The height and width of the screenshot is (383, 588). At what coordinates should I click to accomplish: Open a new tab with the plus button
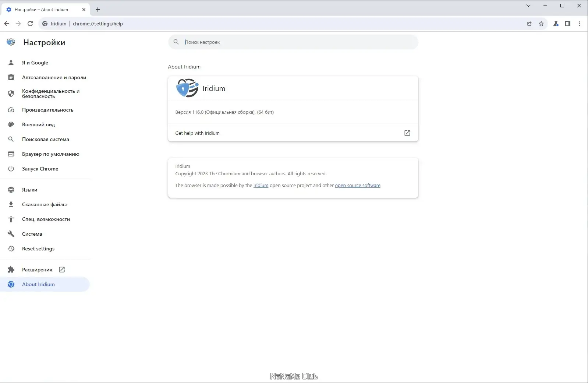click(x=98, y=10)
